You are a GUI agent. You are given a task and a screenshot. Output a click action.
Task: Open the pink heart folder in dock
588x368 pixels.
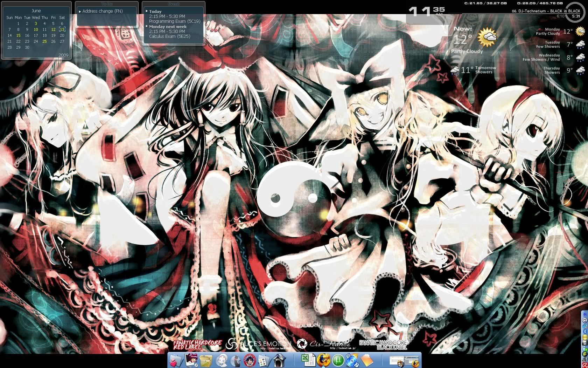176,360
